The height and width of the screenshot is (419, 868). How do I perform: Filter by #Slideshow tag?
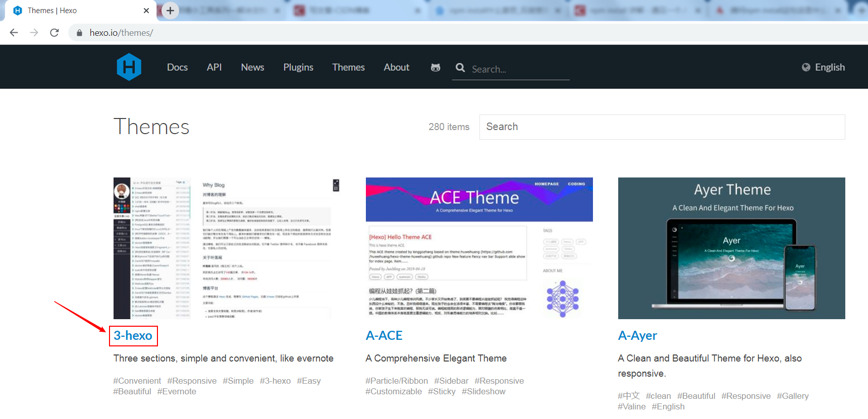[x=483, y=391]
